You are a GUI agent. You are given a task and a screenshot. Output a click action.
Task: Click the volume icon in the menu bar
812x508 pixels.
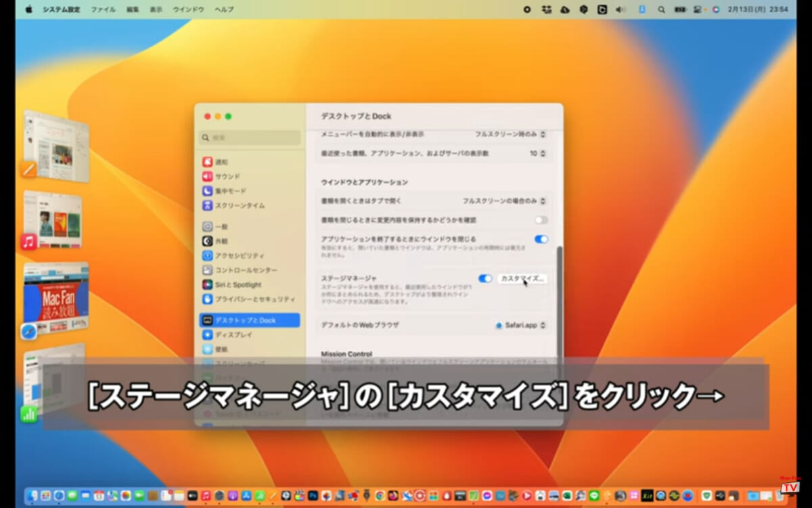click(x=621, y=10)
